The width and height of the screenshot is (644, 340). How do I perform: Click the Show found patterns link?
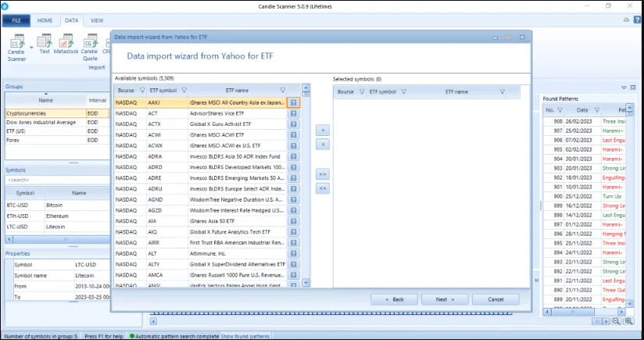coord(245,336)
